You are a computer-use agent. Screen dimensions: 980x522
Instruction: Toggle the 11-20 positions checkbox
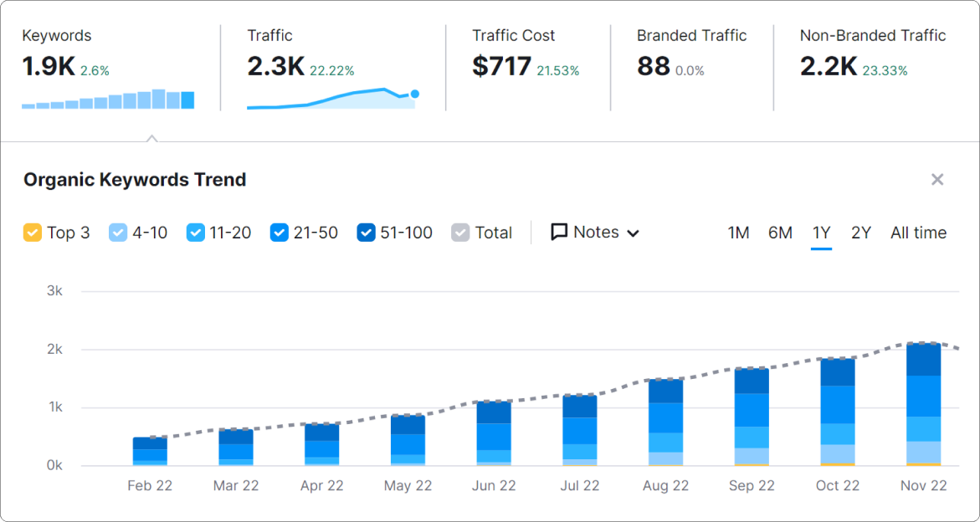195,233
